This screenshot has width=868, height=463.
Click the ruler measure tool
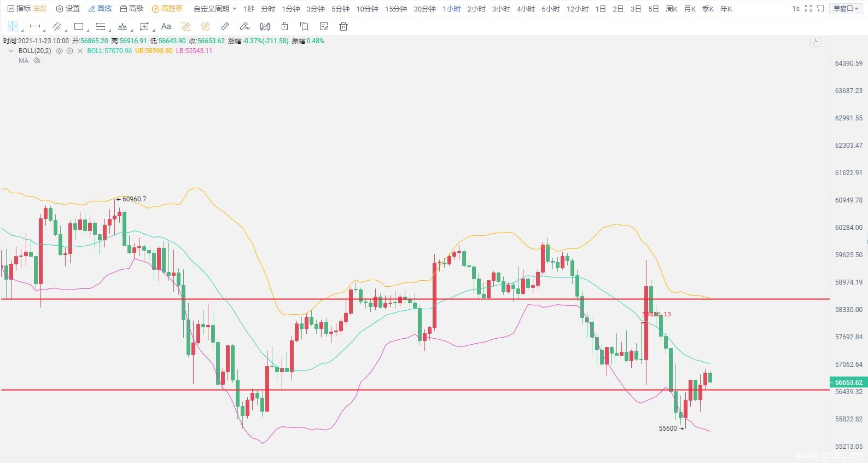click(x=225, y=26)
